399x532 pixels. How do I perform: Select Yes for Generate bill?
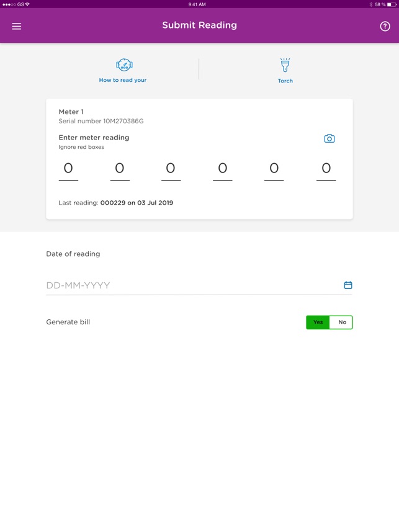click(318, 322)
